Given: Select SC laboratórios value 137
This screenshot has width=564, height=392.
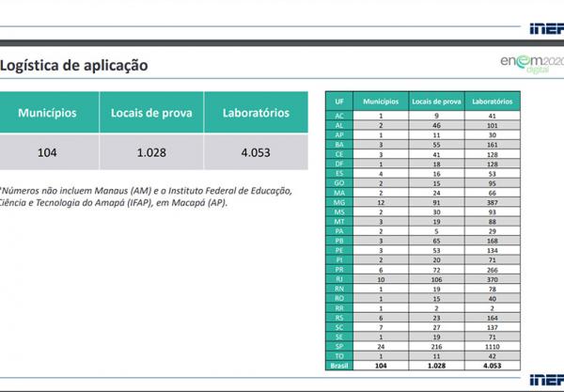Looking at the screenshot, I should click(492, 327).
